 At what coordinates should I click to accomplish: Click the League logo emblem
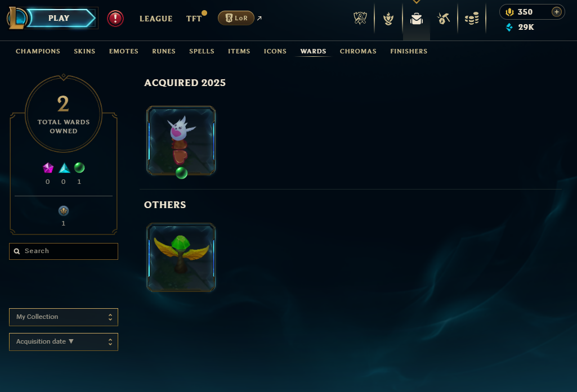[16, 18]
